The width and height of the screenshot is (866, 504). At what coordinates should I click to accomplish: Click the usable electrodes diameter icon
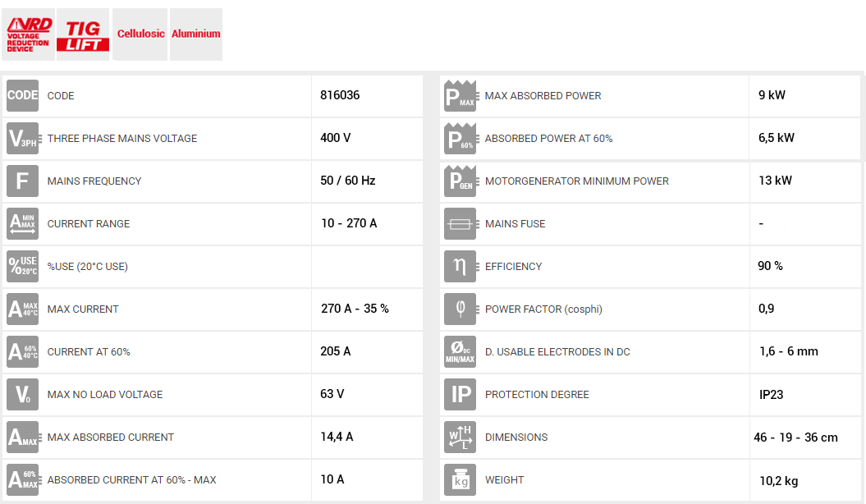tap(460, 351)
